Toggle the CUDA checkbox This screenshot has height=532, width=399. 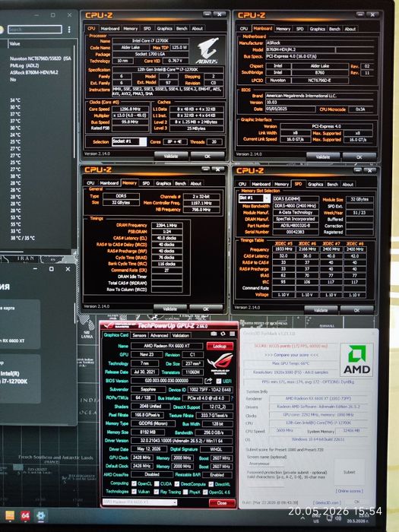coord(157,483)
